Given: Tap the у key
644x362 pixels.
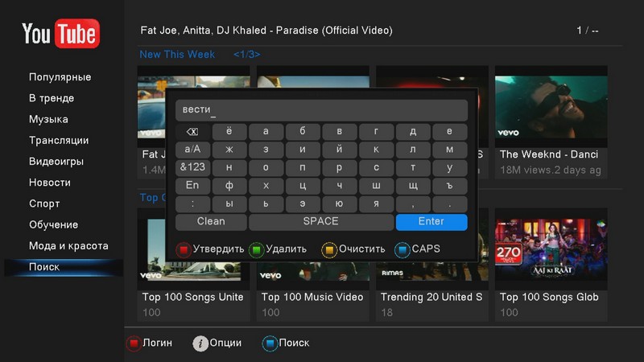Looking at the screenshot, I should click(x=450, y=167).
